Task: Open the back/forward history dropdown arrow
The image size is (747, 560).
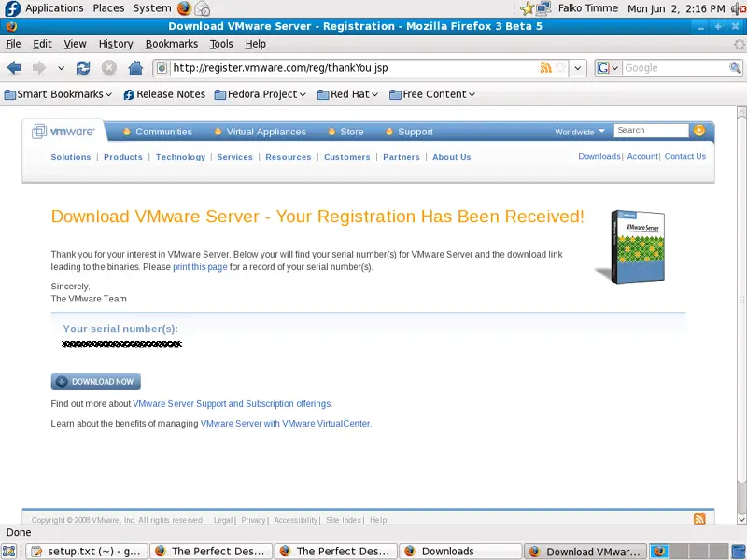Action: (61, 68)
